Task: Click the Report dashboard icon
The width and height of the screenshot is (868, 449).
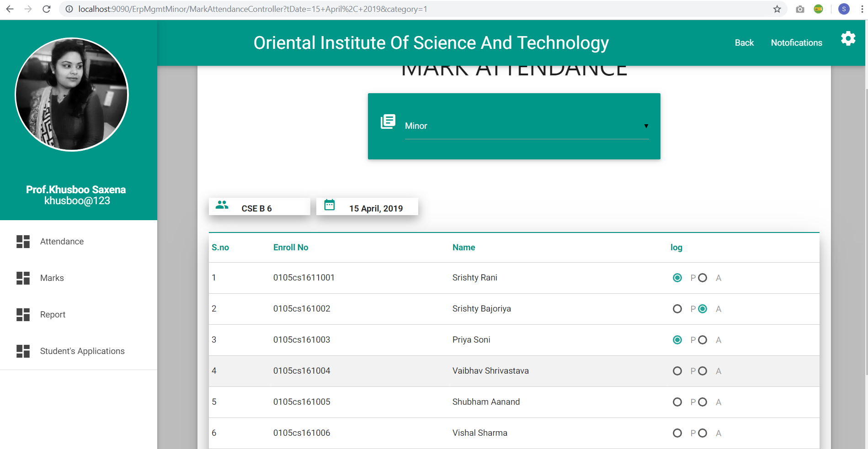Action: click(23, 314)
